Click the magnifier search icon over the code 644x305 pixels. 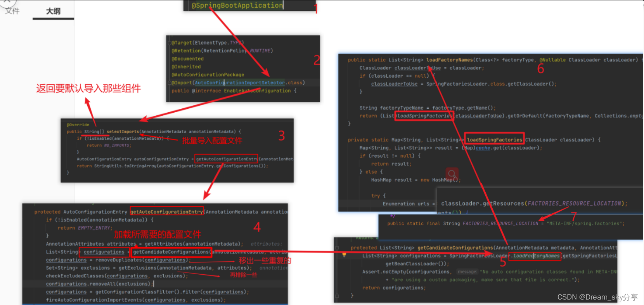pyautogui.click(x=452, y=173)
